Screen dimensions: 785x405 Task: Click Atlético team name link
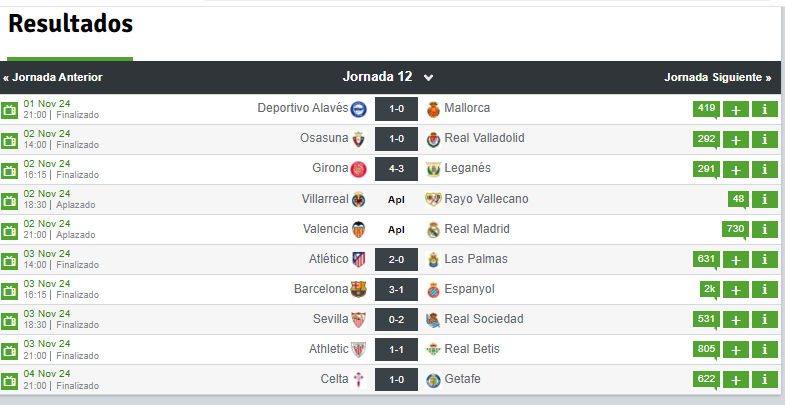point(328,259)
